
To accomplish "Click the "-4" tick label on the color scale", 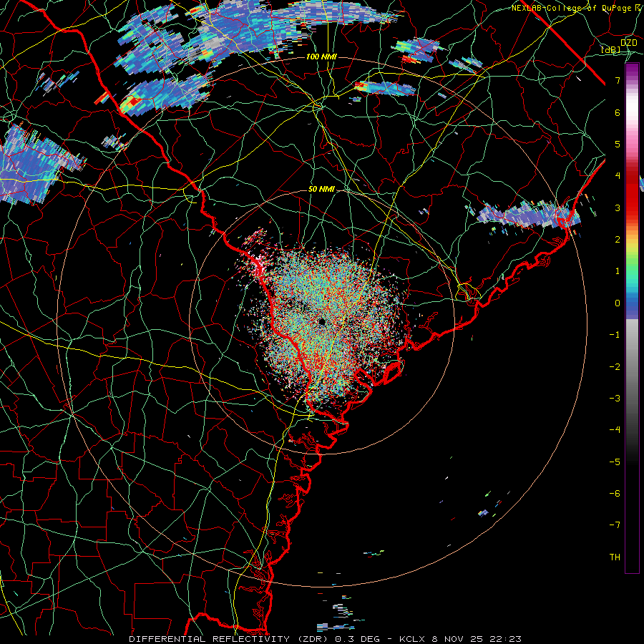I will 615,430.
